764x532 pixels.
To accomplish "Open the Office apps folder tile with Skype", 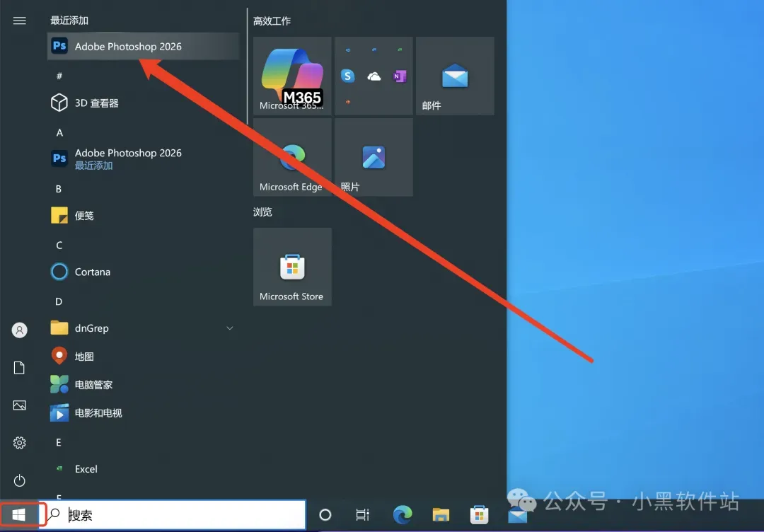I will click(374, 76).
